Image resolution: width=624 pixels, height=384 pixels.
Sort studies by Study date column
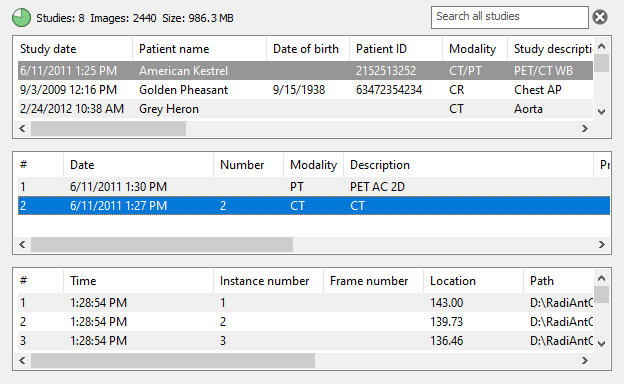74,49
